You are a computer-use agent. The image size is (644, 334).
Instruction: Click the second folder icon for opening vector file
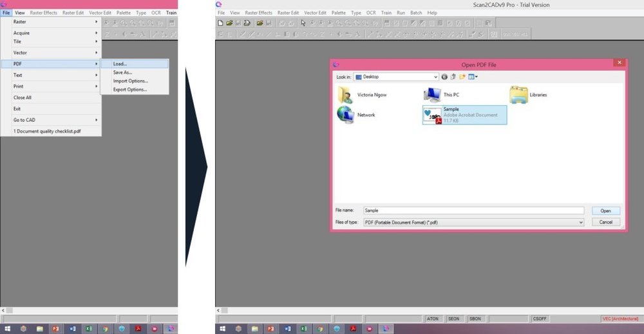pos(260,23)
